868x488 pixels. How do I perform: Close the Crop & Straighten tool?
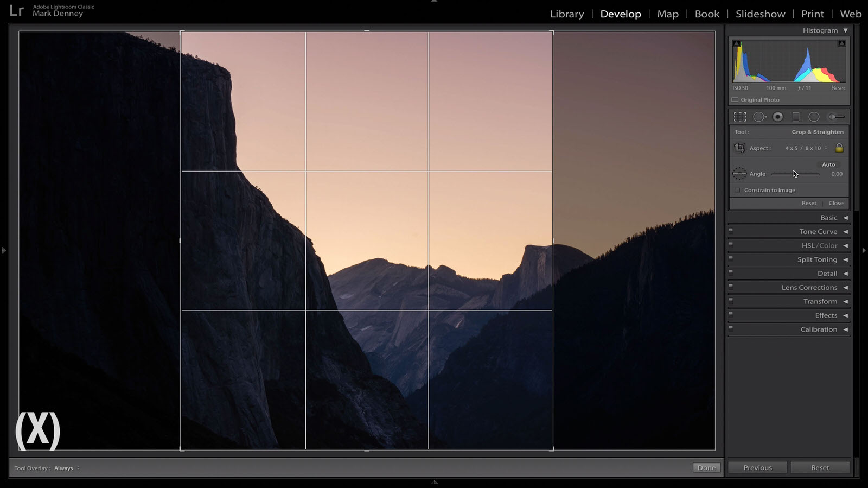click(x=836, y=203)
